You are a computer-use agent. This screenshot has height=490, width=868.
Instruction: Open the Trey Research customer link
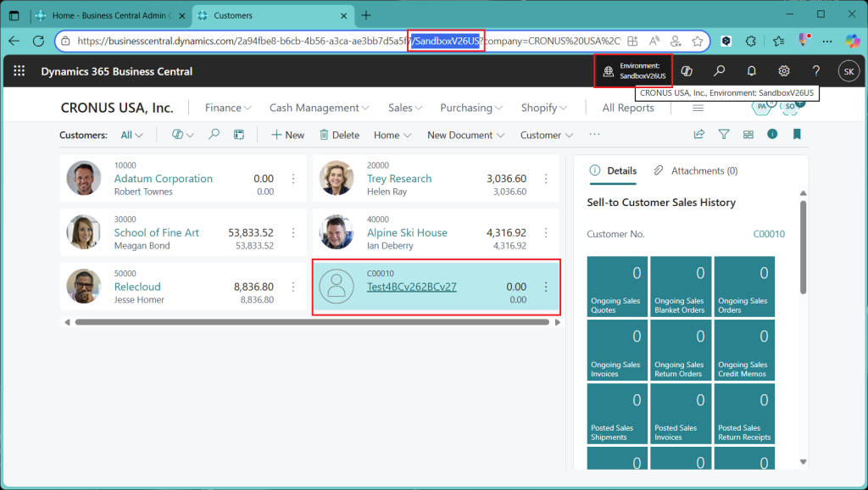pos(399,179)
